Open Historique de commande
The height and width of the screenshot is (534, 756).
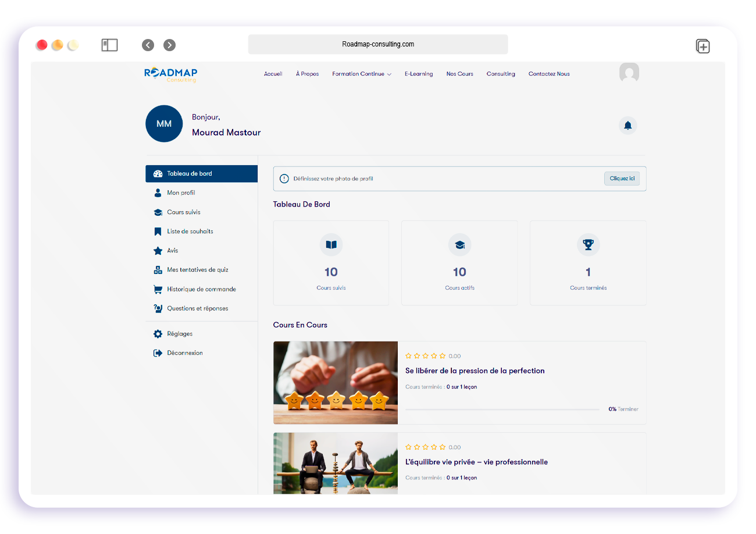point(201,289)
